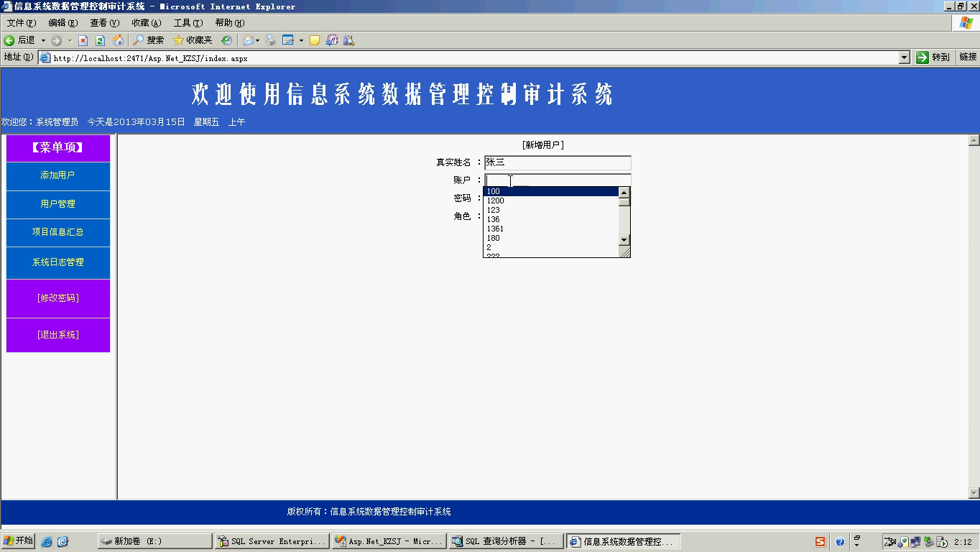
Task: Open the 收藏 menu
Action: point(147,23)
